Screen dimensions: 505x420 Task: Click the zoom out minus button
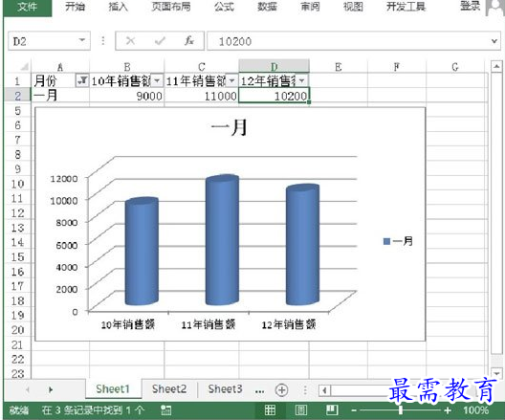(x=354, y=410)
